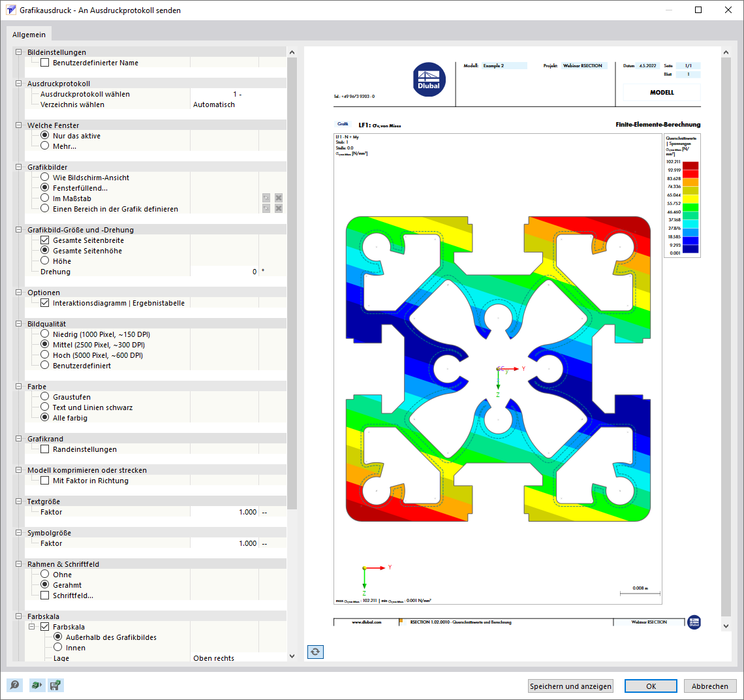
Task: Select Fensterfüllend... radio button
Action: click(x=44, y=187)
